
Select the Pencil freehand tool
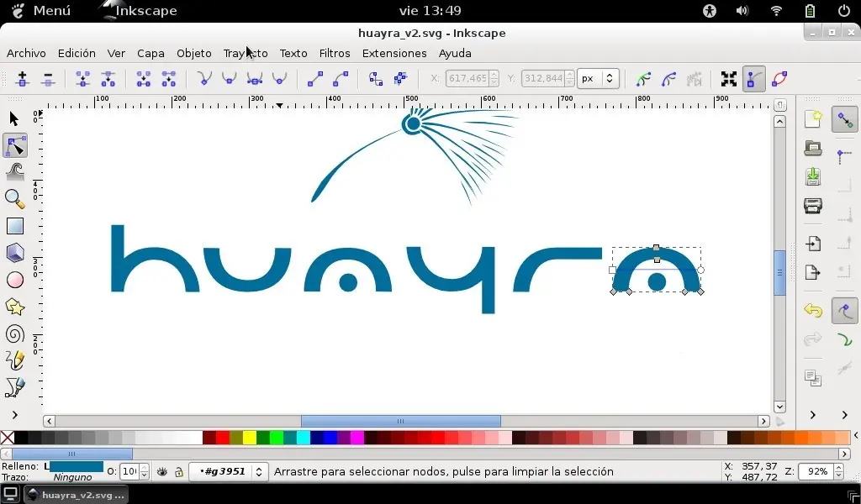[15, 361]
